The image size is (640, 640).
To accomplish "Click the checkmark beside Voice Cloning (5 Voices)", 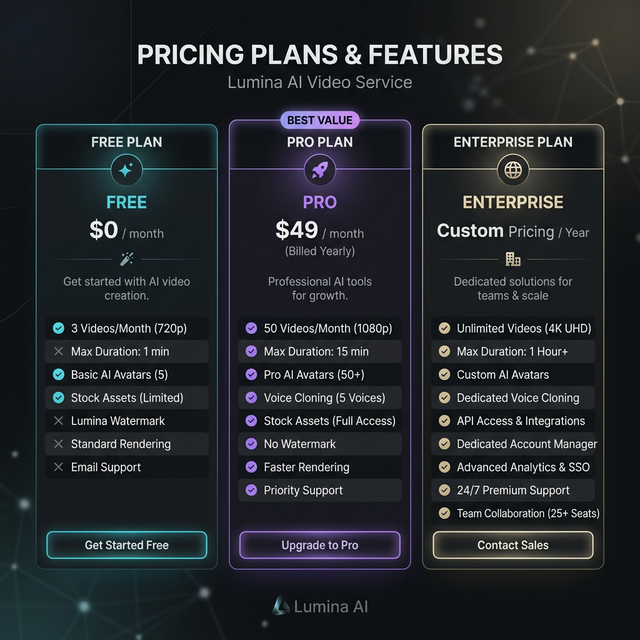I will tap(251, 398).
